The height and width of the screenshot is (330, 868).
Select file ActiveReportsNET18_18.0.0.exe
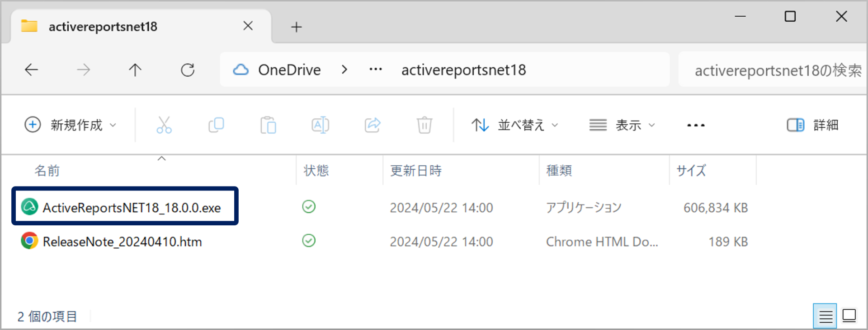[x=132, y=208]
